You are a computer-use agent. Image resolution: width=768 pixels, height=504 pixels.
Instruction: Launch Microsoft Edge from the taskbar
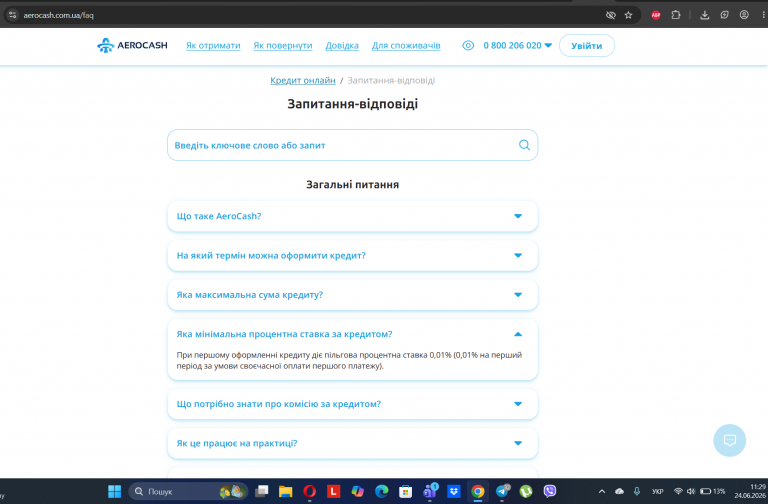382,491
